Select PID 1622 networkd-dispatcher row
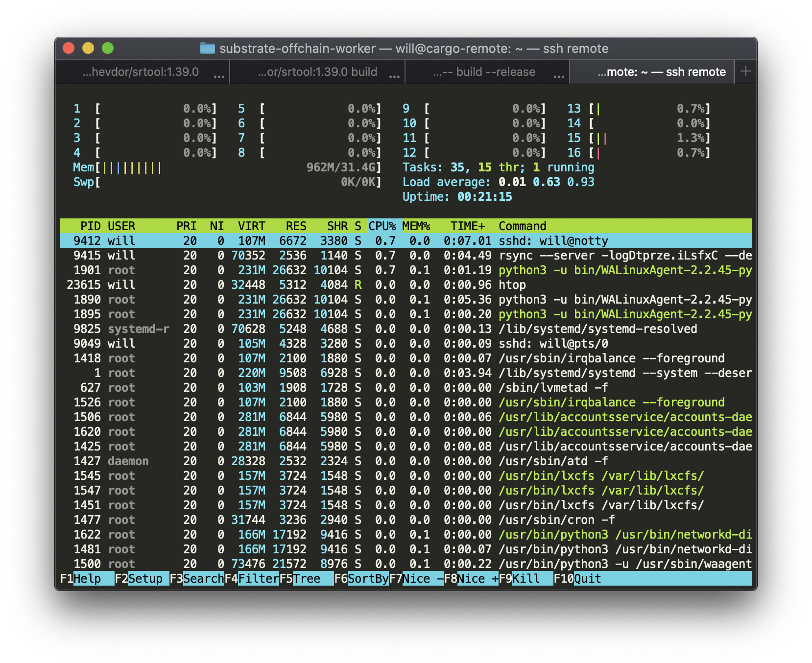This screenshot has width=812, height=663. click(406, 534)
